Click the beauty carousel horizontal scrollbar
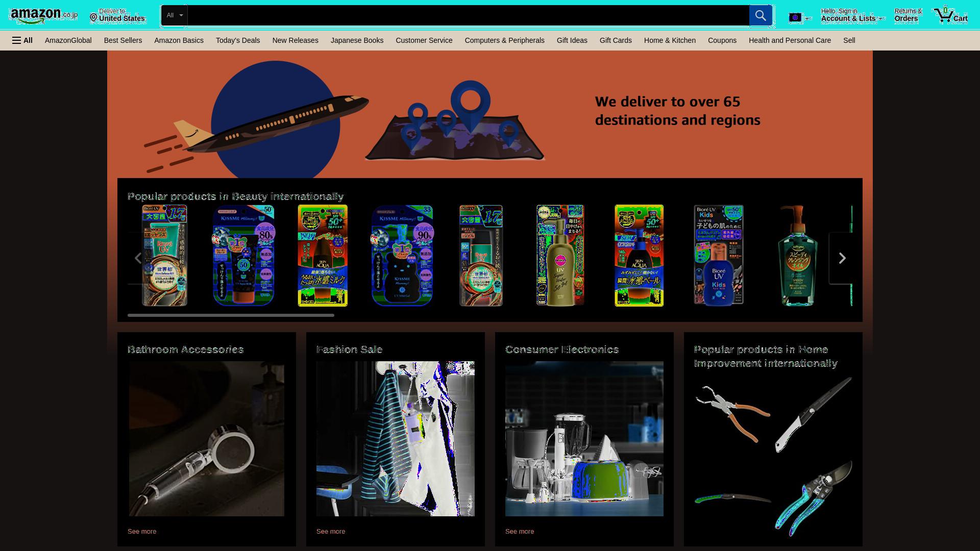980x551 pixels. click(231, 315)
